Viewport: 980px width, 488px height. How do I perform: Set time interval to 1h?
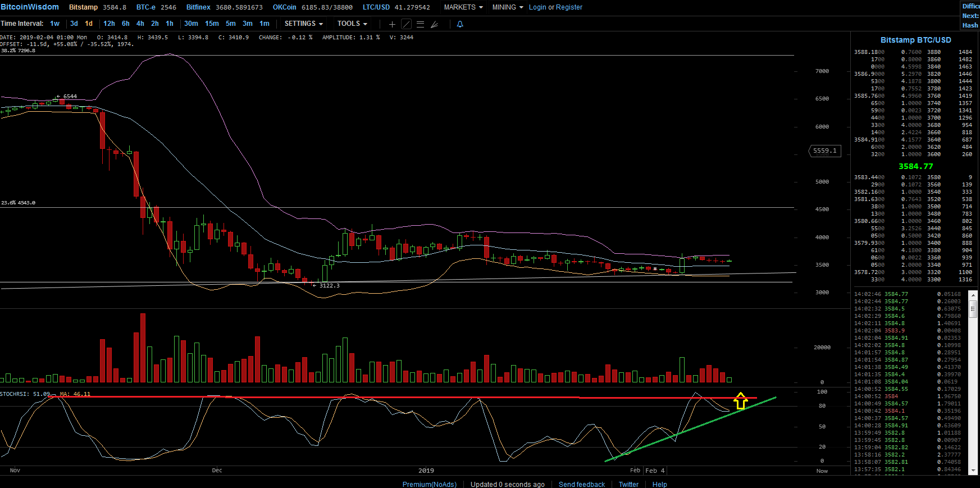[x=170, y=24]
